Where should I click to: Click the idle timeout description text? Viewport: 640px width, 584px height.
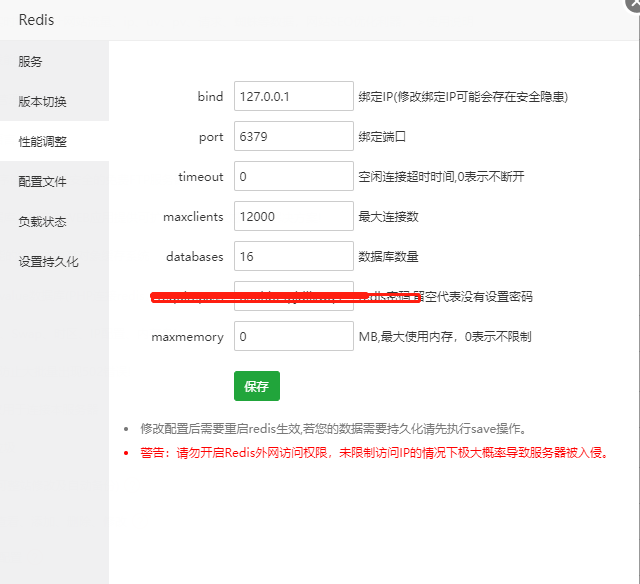click(441, 177)
